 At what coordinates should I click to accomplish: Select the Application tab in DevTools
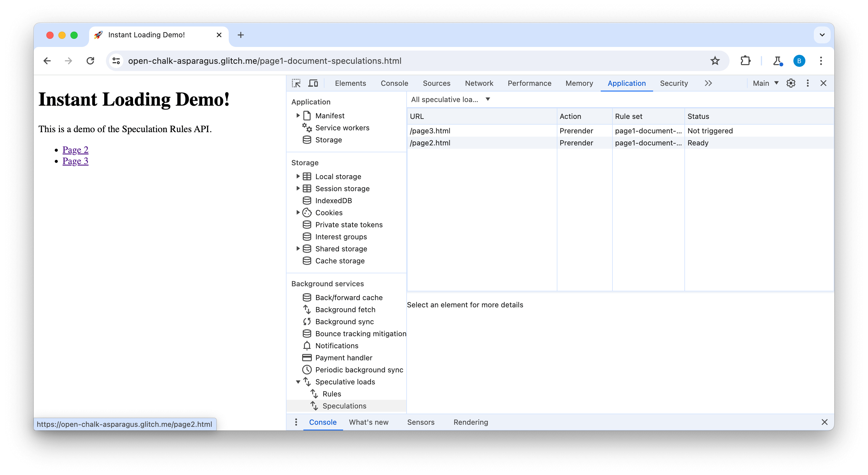tap(627, 83)
